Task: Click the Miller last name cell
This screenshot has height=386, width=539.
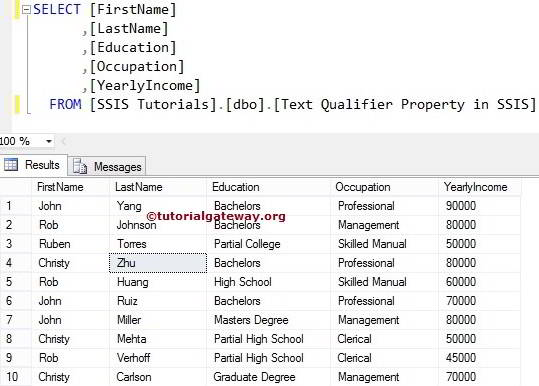Action: [158, 320]
